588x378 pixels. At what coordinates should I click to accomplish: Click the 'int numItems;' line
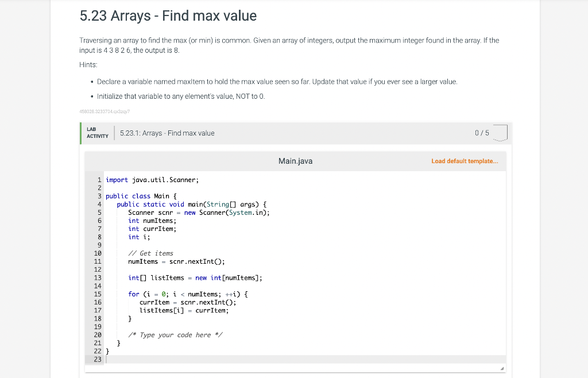tap(152, 221)
